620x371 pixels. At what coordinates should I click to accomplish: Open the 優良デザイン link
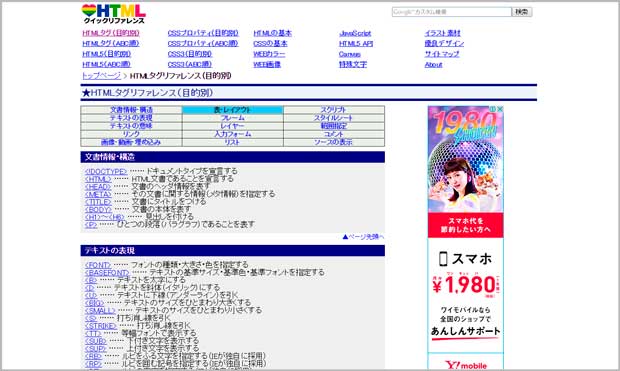[444, 44]
